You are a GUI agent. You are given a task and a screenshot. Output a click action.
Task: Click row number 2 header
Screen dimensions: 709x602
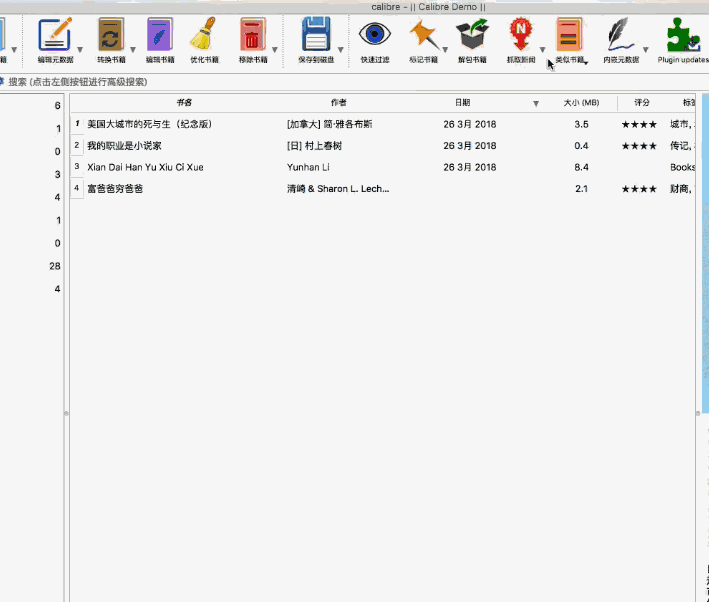pyautogui.click(x=77, y=146)
